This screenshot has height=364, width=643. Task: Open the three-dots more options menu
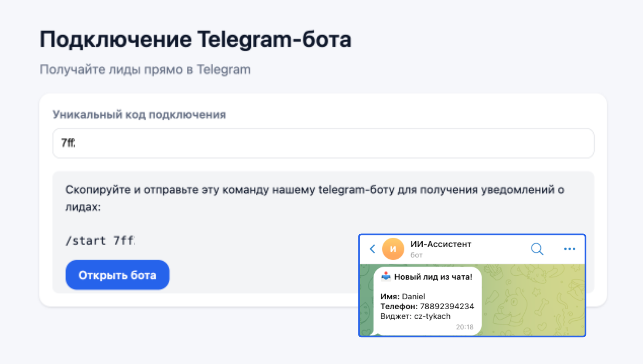(569, 249)
